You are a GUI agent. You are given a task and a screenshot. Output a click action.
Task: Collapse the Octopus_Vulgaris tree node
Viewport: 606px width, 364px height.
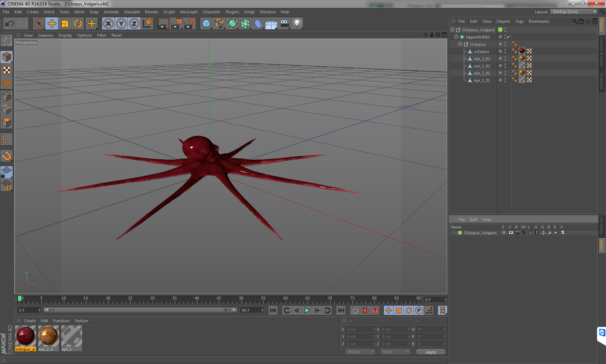click(x=452, y=30)
